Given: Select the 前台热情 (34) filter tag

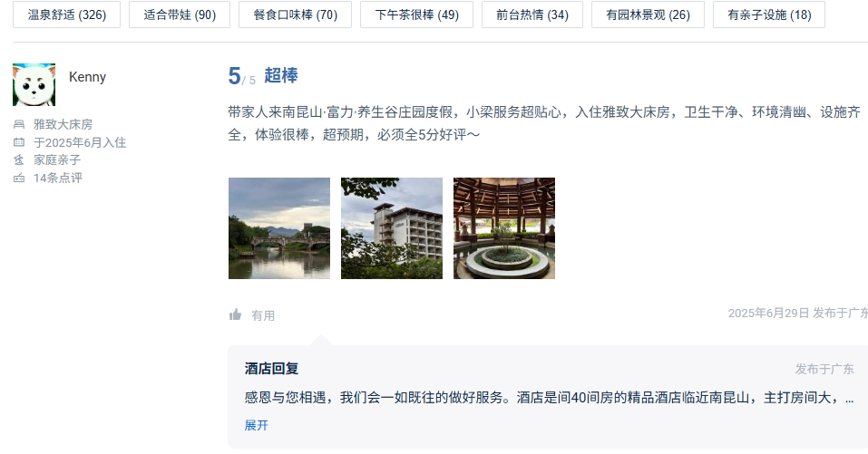Looking at the screenshot, I should click(532, 14).
